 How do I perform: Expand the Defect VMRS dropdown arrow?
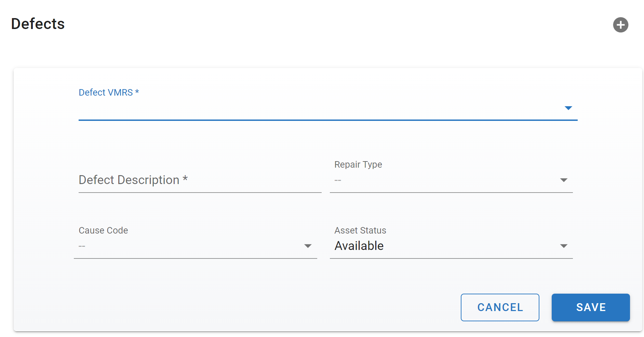568,108
